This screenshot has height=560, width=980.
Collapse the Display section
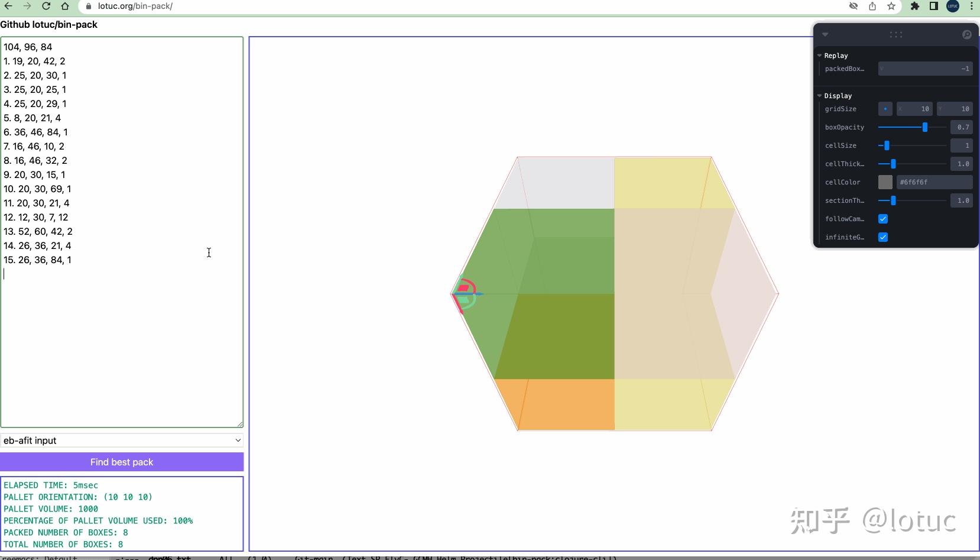pos(819,96)
